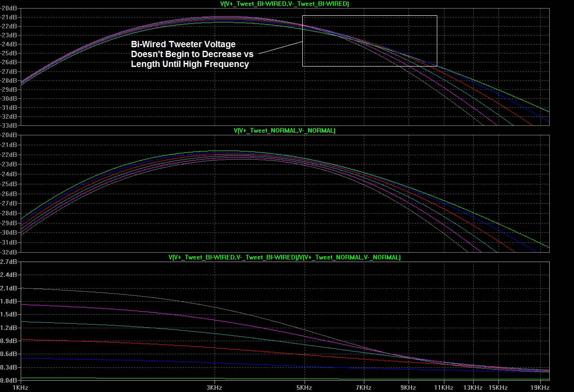Click the 2.7dB label on bottom pane axis

click(x=9, y=262)
